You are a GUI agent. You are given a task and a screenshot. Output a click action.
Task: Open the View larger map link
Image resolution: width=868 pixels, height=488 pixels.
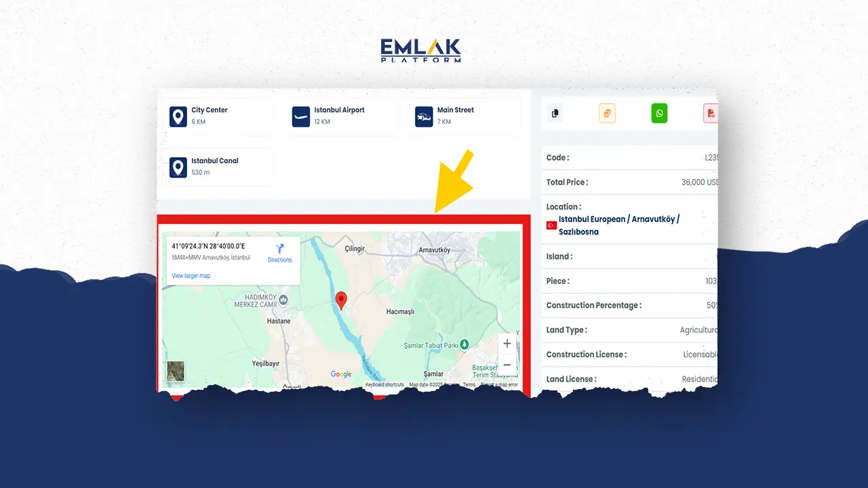coord(191,276)
